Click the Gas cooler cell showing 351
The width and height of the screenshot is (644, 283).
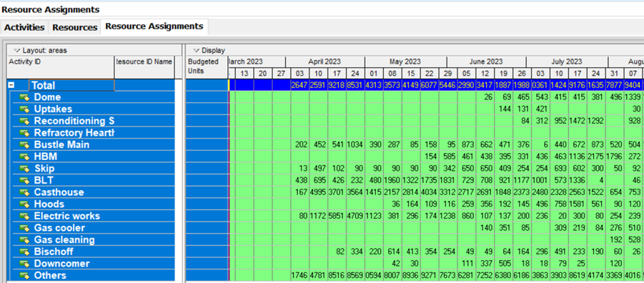[x=503, y=228]
